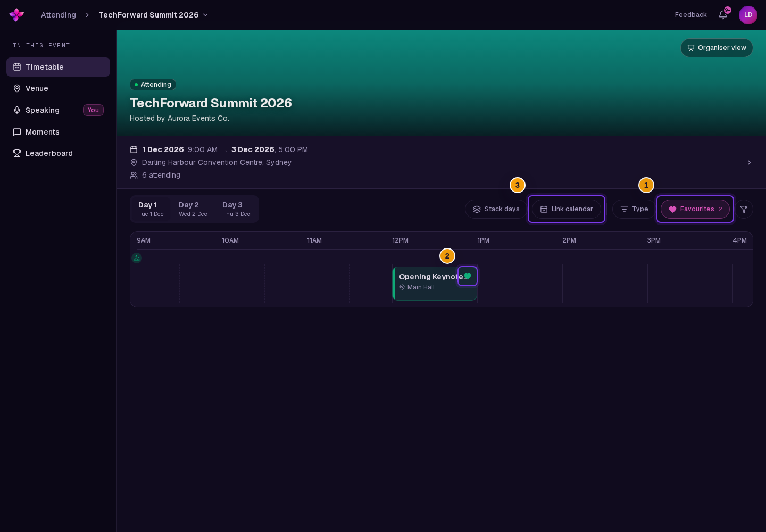Image resolution: width=766 pixels, height=532 pixels.
Task: Click the "Hosted by Aurora Events Co." text
Action: click(179, 118)
